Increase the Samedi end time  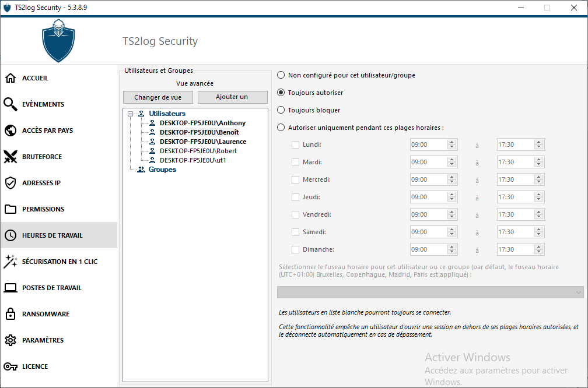[539, 229]
